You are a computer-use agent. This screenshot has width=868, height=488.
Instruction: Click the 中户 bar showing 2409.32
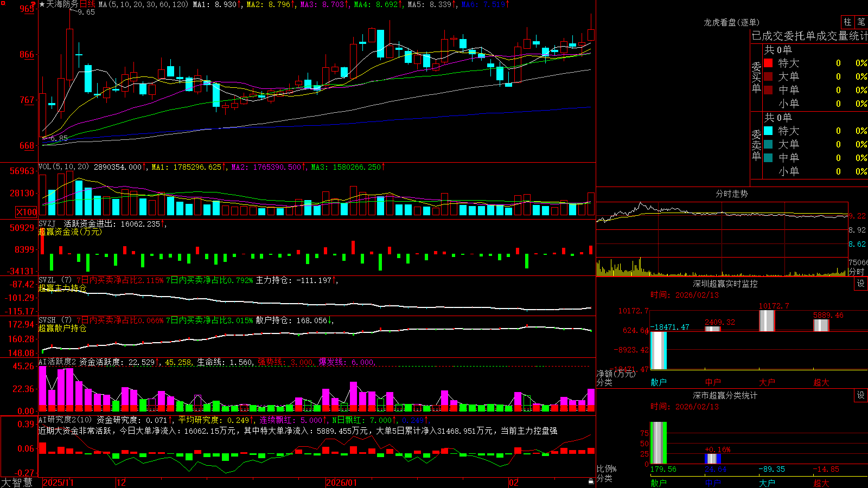coord(713,329)
